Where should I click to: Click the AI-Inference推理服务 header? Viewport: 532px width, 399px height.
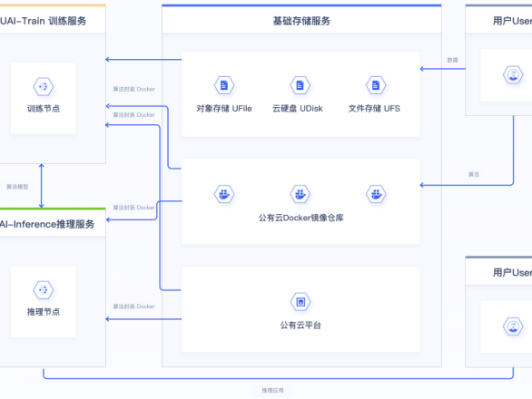coord(47,224)
